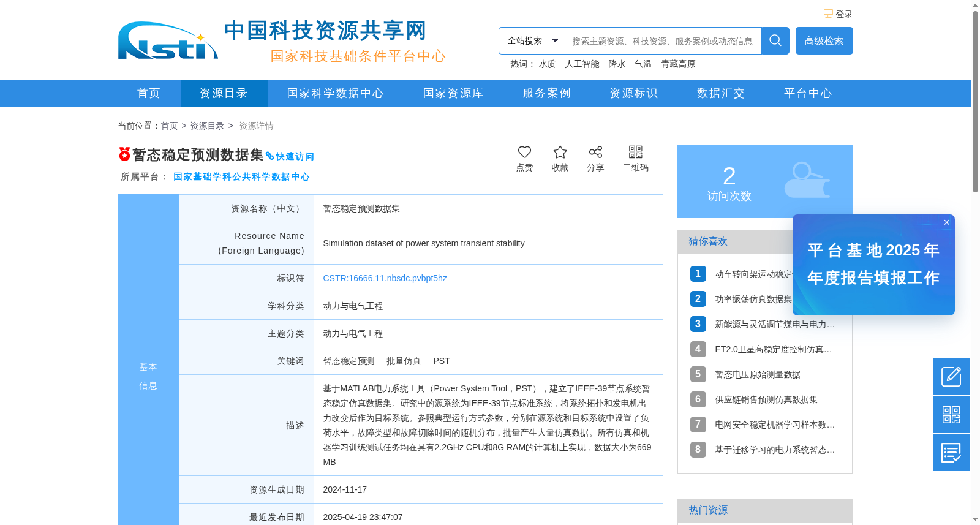Click the 平台基地2025年年度报告填报工作 banner
Viewport: 980px width, 525px height.
coord(873,265)
